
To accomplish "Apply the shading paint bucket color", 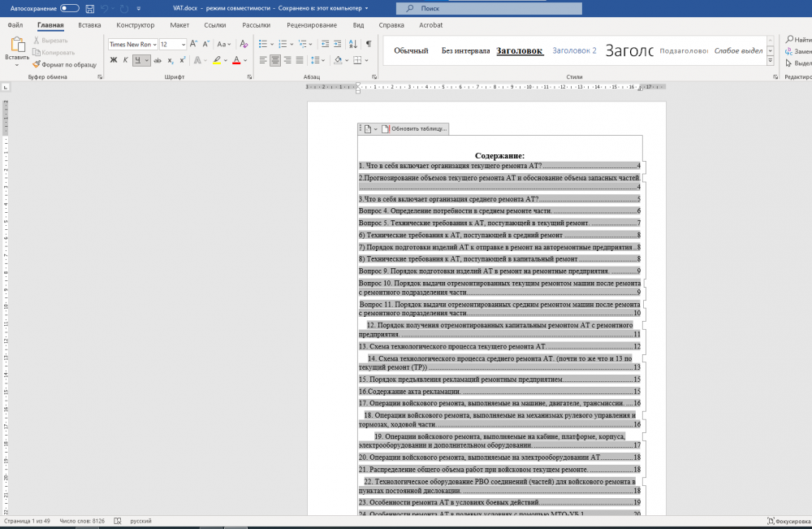I will (338, 60).
